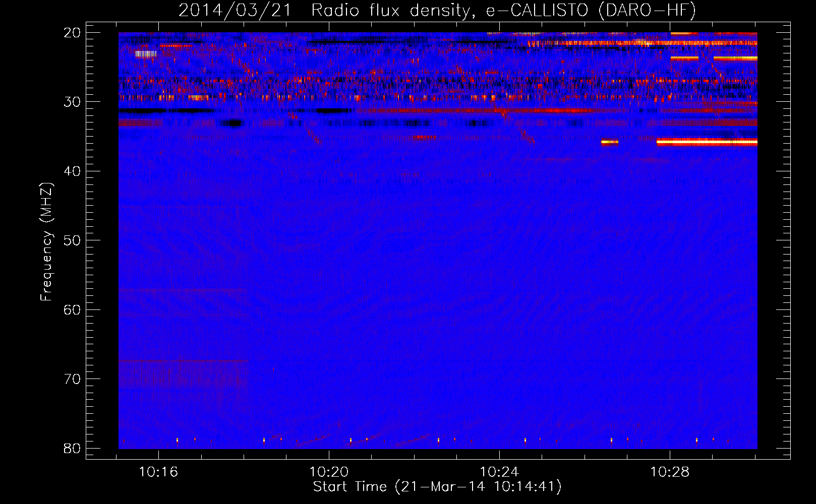Select the 20 frequency tick label

coord(72,33)
